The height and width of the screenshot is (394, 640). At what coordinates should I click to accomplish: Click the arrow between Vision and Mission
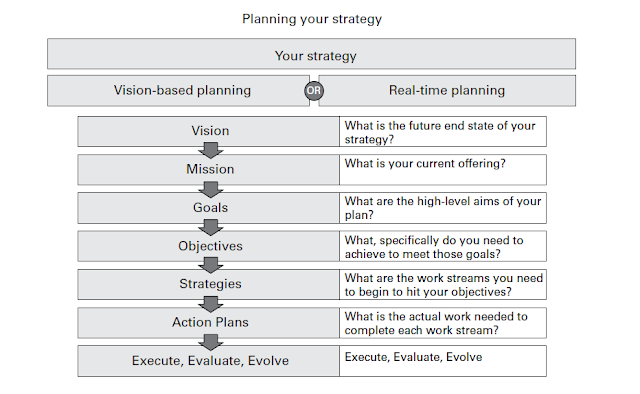[x=211, y=150]
